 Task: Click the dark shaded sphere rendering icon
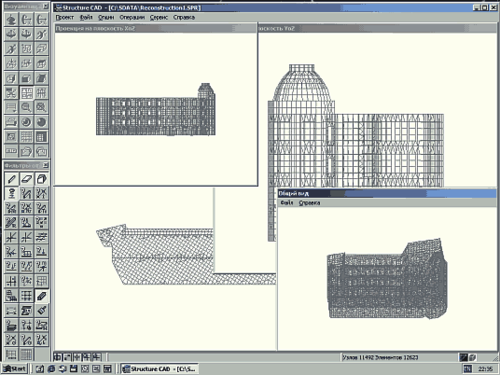pos(41,122)
